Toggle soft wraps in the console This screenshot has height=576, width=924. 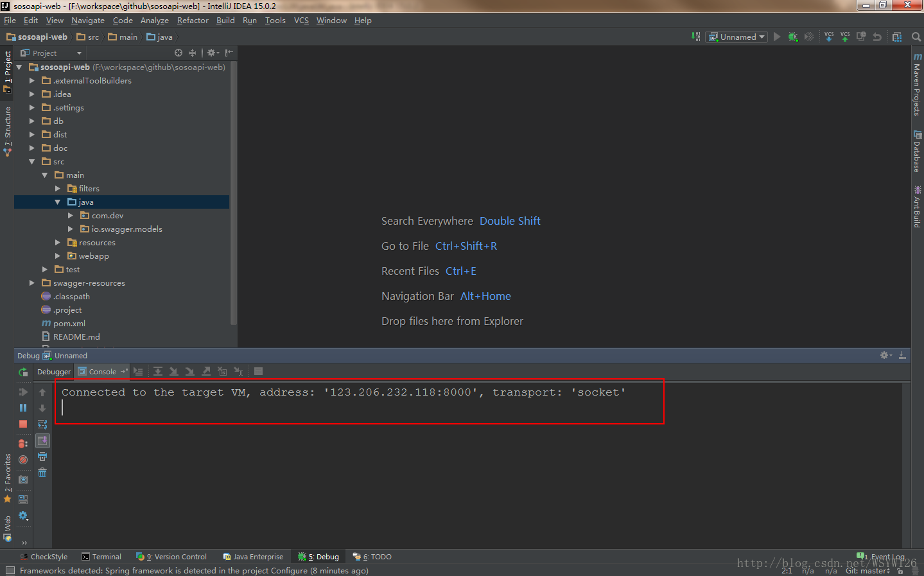click(42, 424)
